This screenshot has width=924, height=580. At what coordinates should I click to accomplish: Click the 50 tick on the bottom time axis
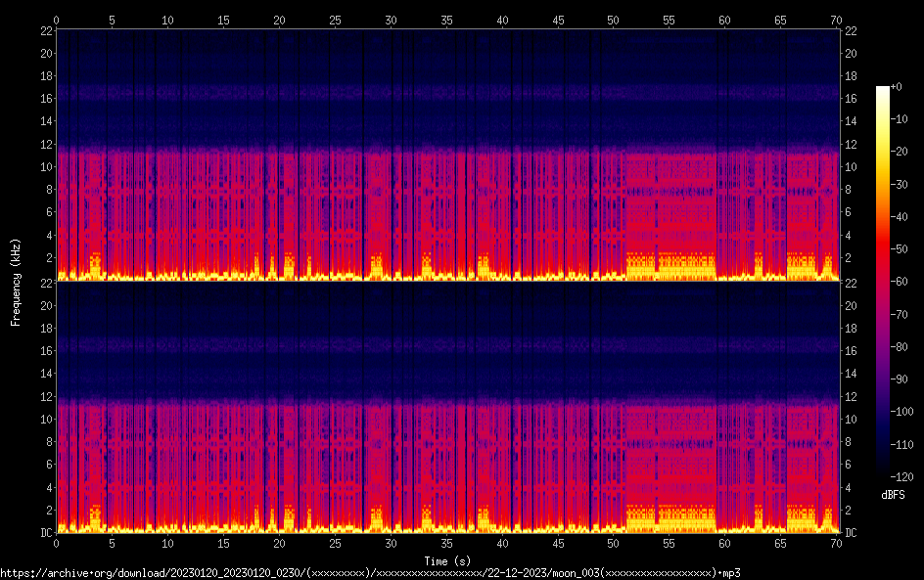(614, 542)
